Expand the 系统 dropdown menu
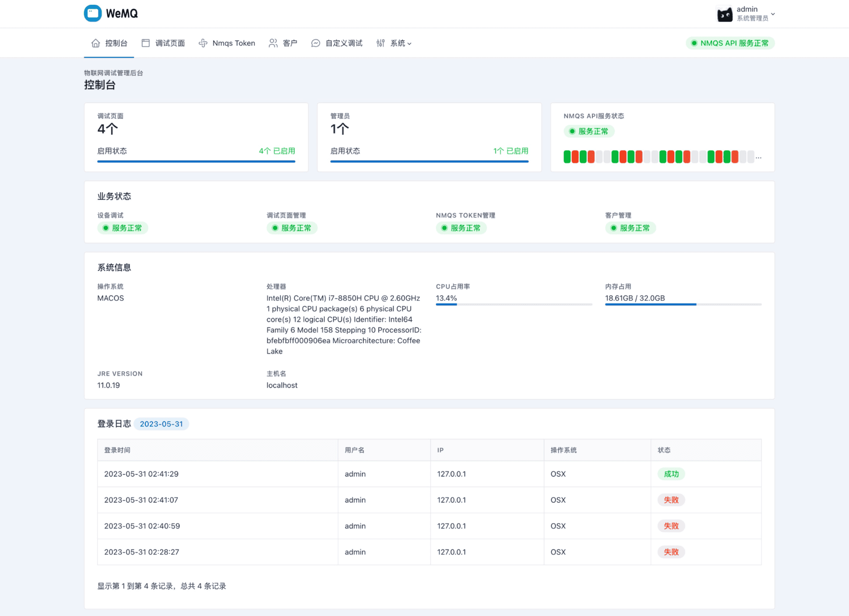 coord(409,43)
